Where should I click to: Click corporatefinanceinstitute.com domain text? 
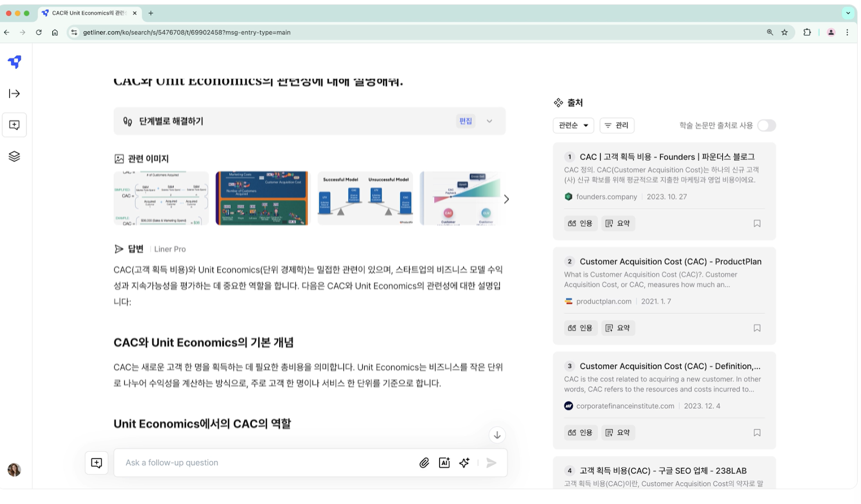click(x=625, y=406)
